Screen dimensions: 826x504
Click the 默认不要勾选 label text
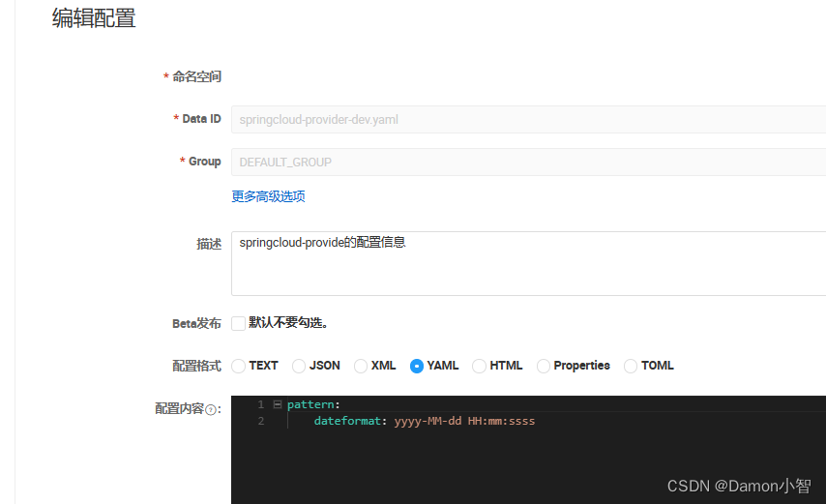tap(288, 322)
